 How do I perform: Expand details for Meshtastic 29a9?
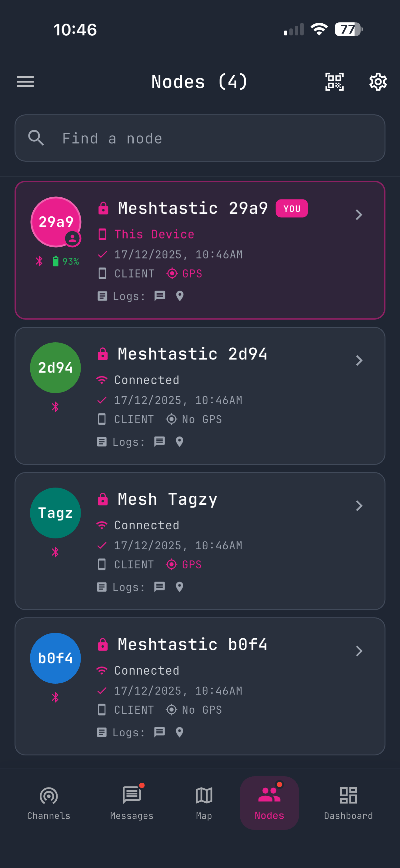point(359,215)
